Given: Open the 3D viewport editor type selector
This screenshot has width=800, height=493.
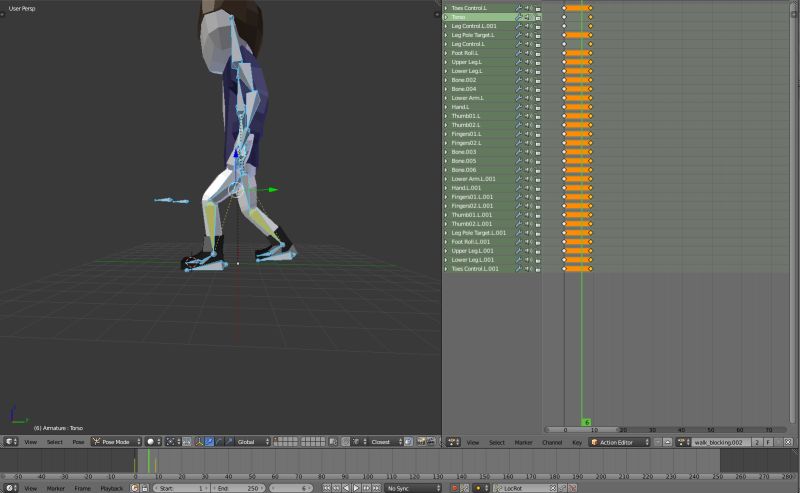Looking at the screenshot, I should (x=11, y=442).
